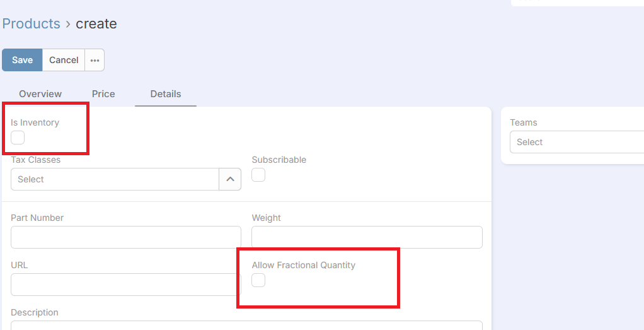The width and height of the screenshot is (644, 330).
Task: Open the Price tab
Action: pos(103,94)
